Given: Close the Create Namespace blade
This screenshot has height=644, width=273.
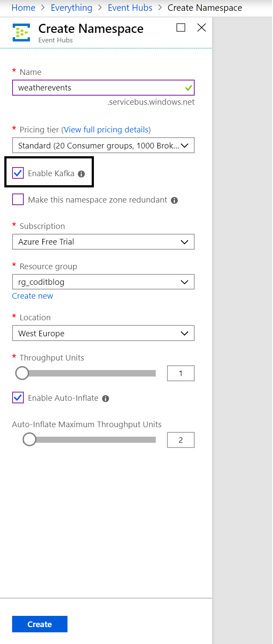Looking at the screenshot, I should click(x=202, y=28).
